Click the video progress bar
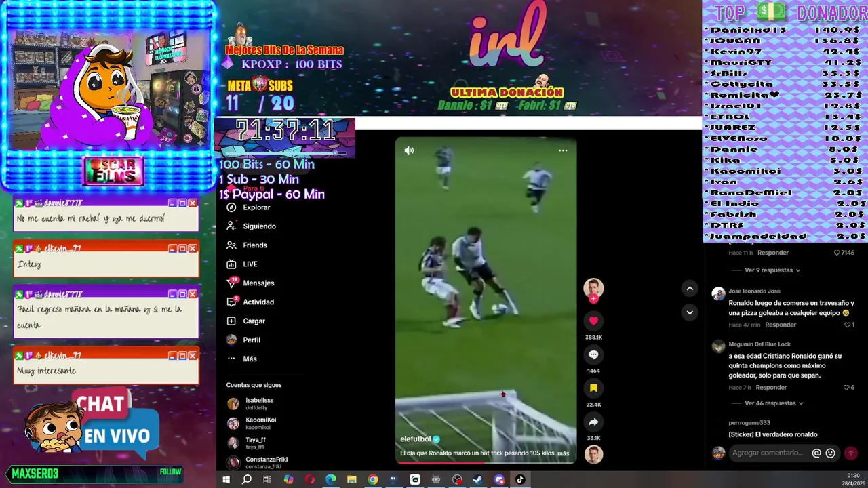Viewport: 868px width, 488px height. tap(486, 463)
